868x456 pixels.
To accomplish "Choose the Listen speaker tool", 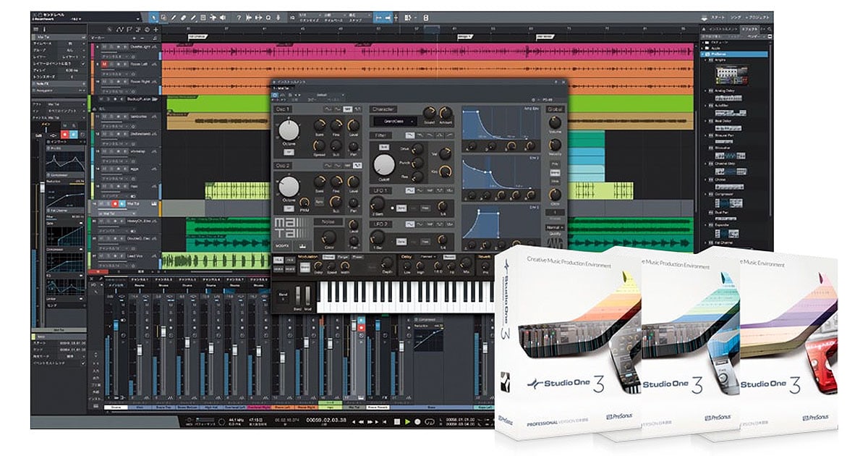I will tap(221, 17).
